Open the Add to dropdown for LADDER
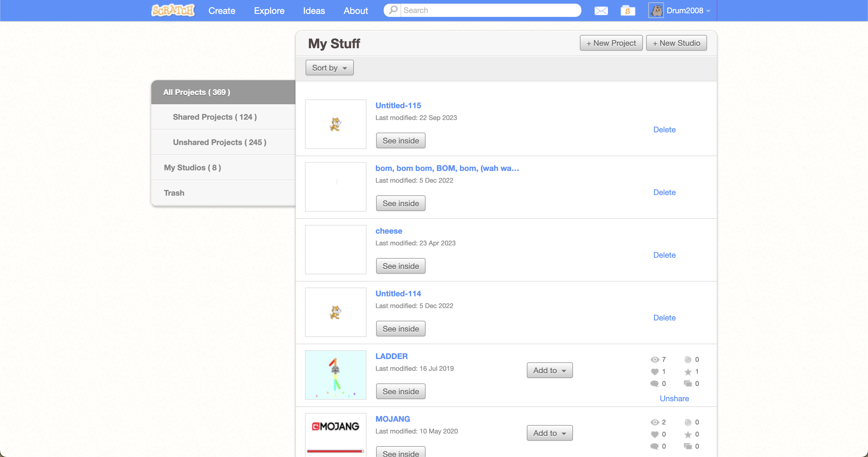This screenshot has width=868, height=457. 549,370
